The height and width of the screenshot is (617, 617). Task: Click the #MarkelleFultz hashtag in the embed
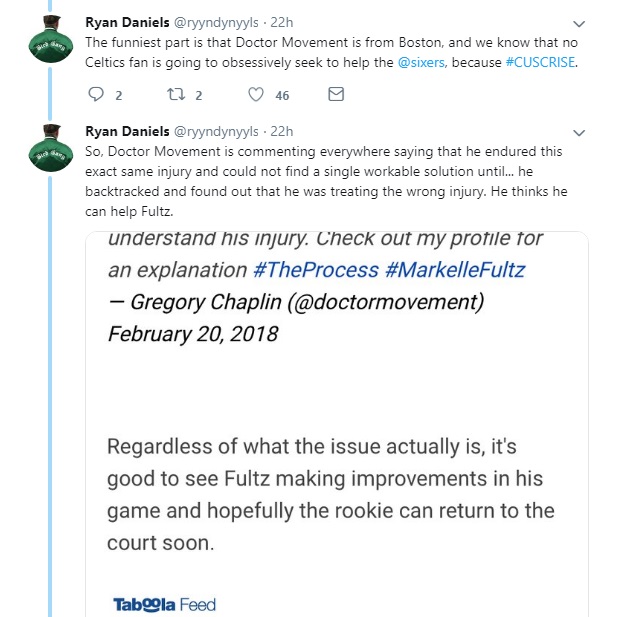pos(464,270)
